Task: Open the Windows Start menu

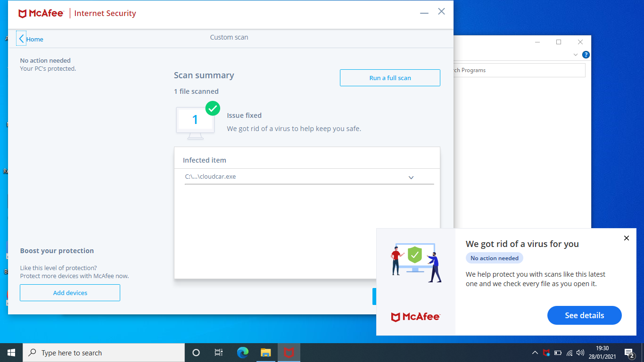Action: click(x=11, y=353)
